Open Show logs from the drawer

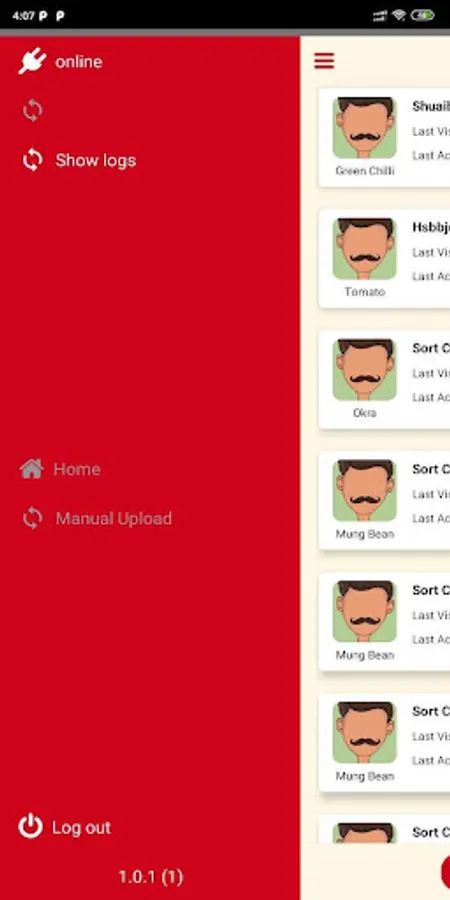point(95,160)
